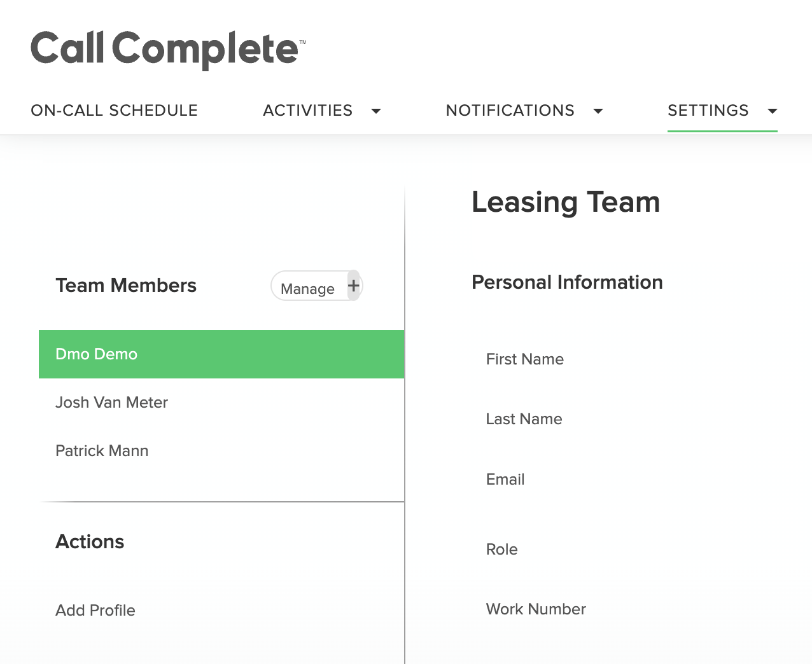Click the Personal Information heading
Screen dimensions: 812x664
pyautogui.click(x=567, y=282)
